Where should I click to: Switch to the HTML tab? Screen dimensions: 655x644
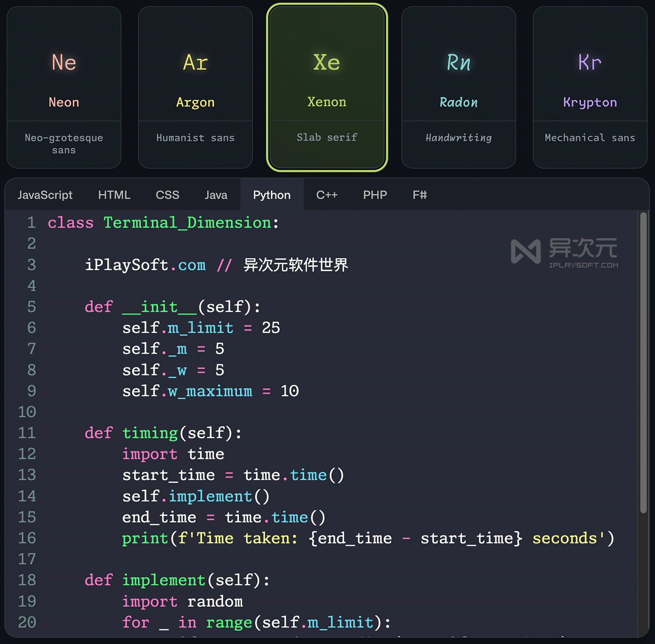pyautogui.click(x=114, y=194)
